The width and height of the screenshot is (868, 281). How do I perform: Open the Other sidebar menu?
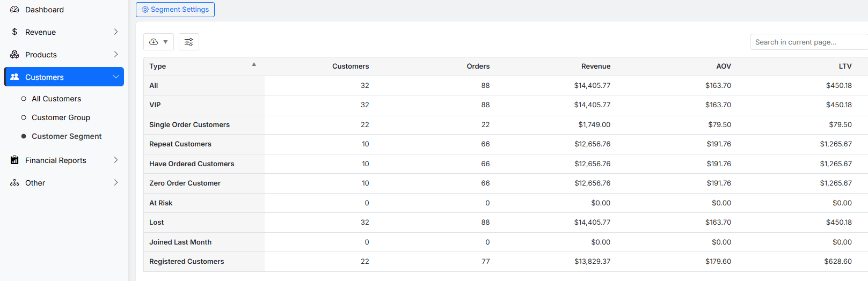click(35, 183)
